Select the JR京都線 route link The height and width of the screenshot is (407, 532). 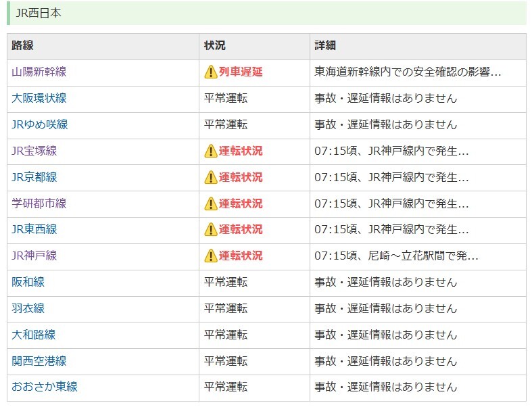pyautogui.click(x=34, y=177)
